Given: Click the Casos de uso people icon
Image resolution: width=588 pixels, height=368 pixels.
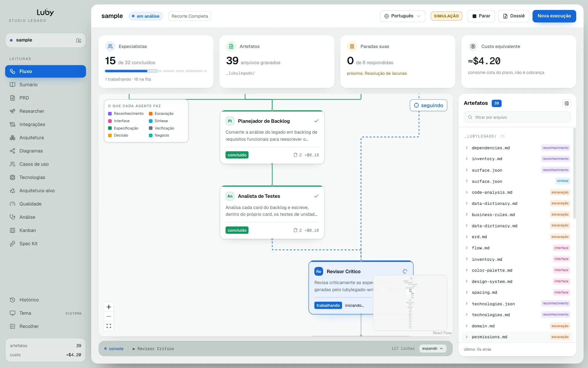Looking at the screenshot, I should click(12, 164).
